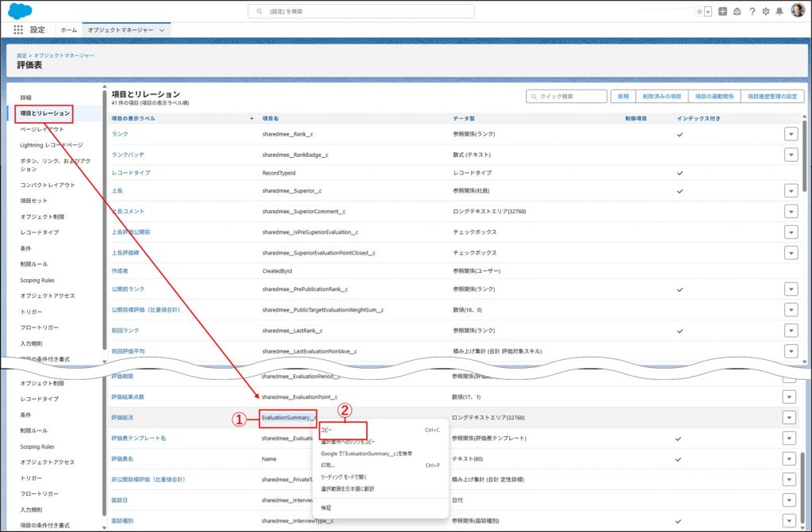This screenshot has width=812, height=532.
Task: Choose コピー from the context menu
Action: click(327, 430)
